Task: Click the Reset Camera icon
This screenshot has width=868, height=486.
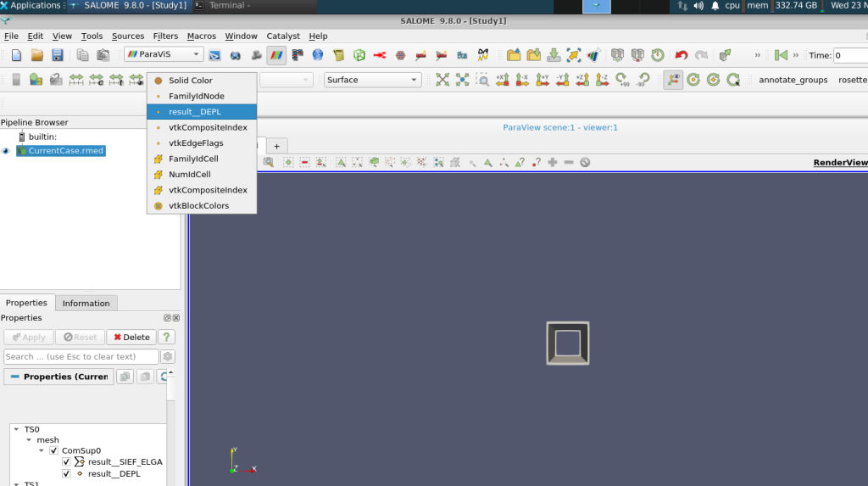Action: [x=442, y=80]
